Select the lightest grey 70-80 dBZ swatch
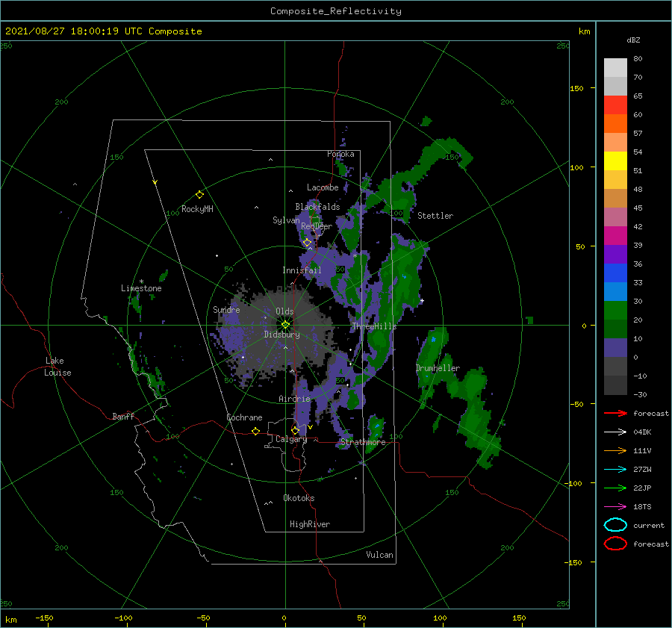 coord(615,68)
